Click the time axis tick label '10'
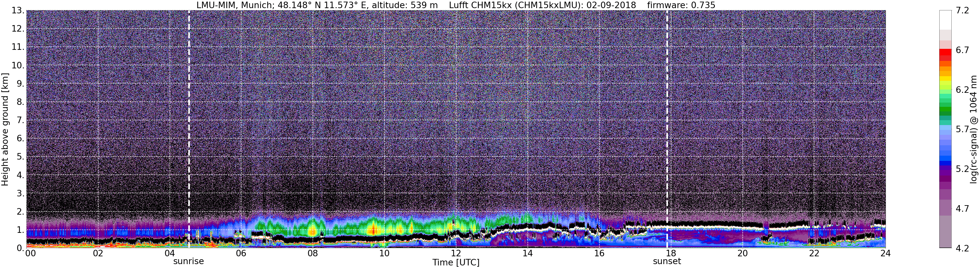This screenshot has width=980, height=269. [x=384, y=253]
